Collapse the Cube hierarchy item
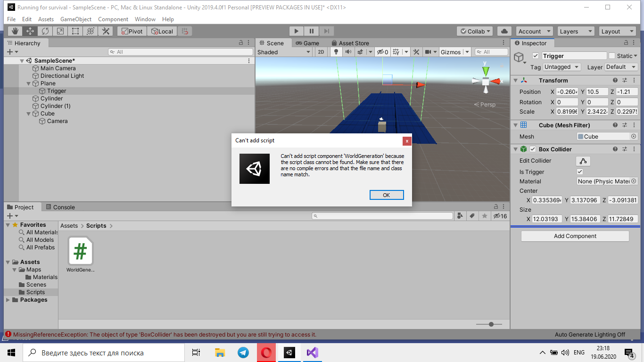This screenshot has height=362, width=644. pos(29,114)
